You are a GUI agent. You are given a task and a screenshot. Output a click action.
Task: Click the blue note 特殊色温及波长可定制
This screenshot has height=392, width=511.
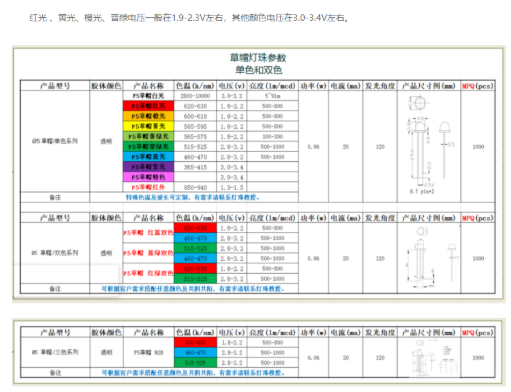(193, 197)
